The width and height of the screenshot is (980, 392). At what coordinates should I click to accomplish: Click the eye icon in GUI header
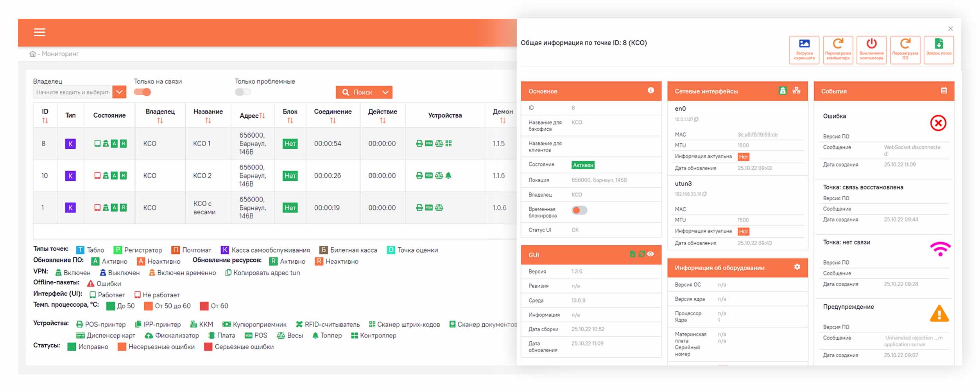[650, 254]
